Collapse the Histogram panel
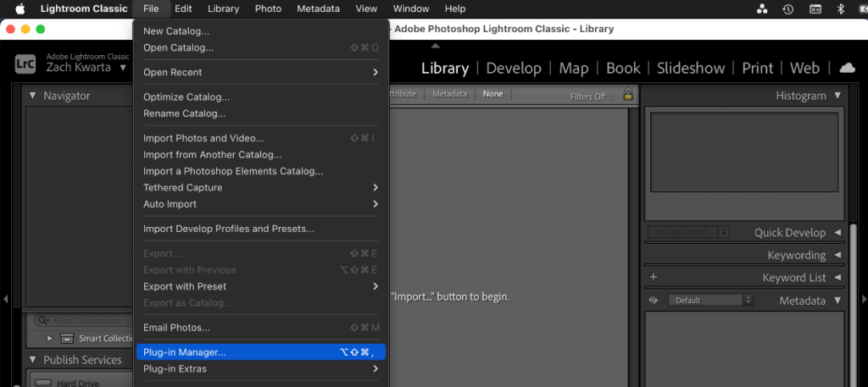Image resolution: width=868 pixels, height=387 pixels. (x=837, y=96)
